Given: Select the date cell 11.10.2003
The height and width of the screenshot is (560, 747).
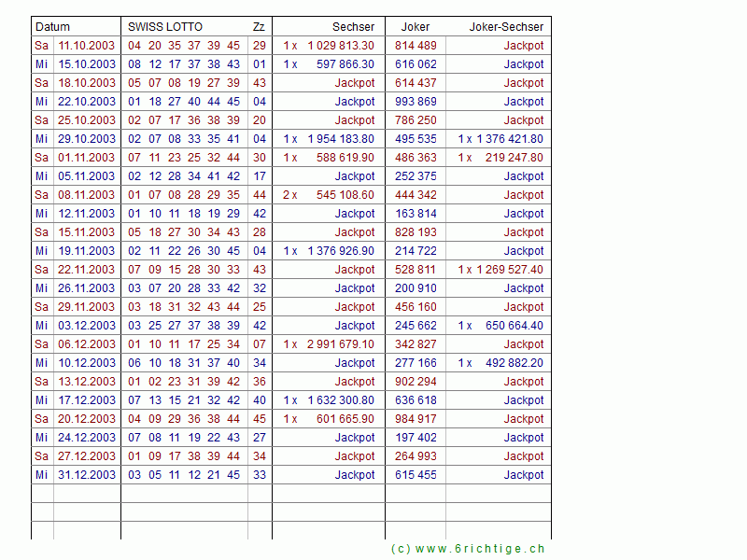Looking at the screenshot, I should point(87,46).
